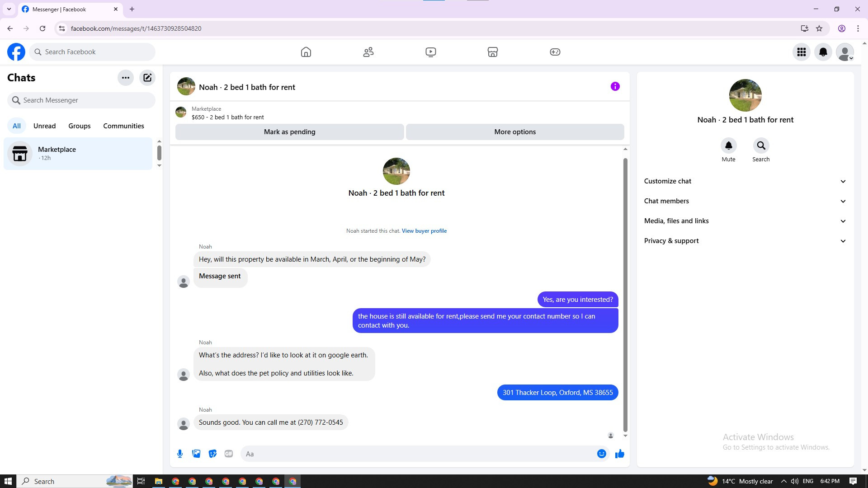
Task: Open the GIF picker icon
Action: [229, 454]
